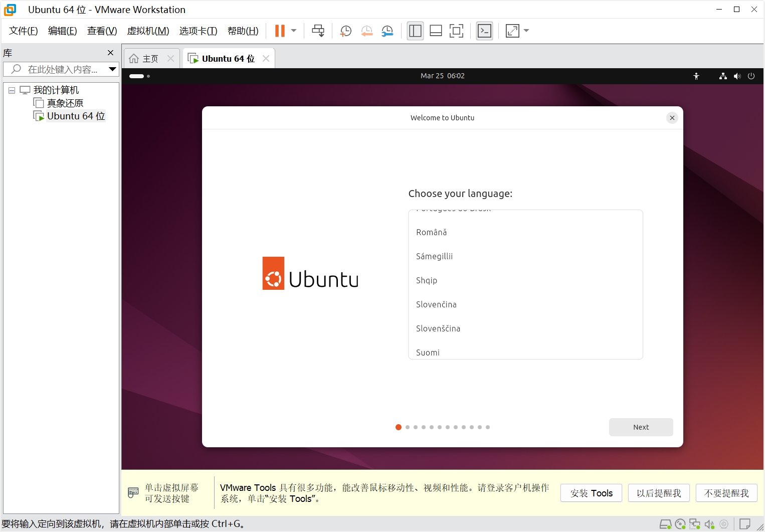Revert VM to previous snapshot
This screenshot has width=765, height=532.
pyautogui.click(x=366, y=31)
